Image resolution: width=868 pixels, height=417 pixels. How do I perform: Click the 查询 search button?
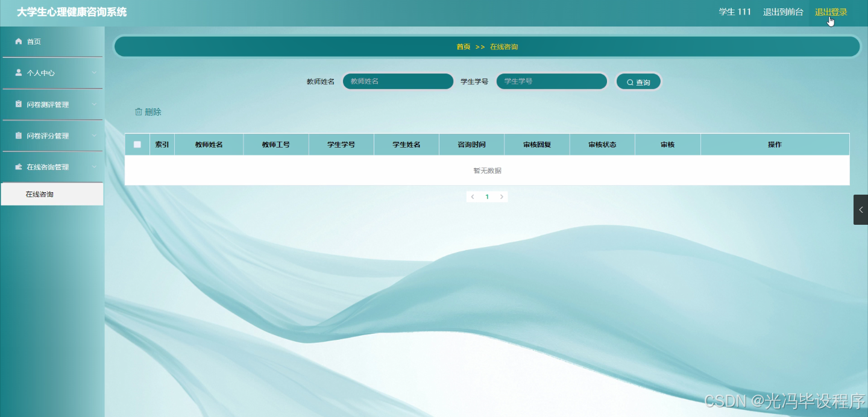(638, 81)
